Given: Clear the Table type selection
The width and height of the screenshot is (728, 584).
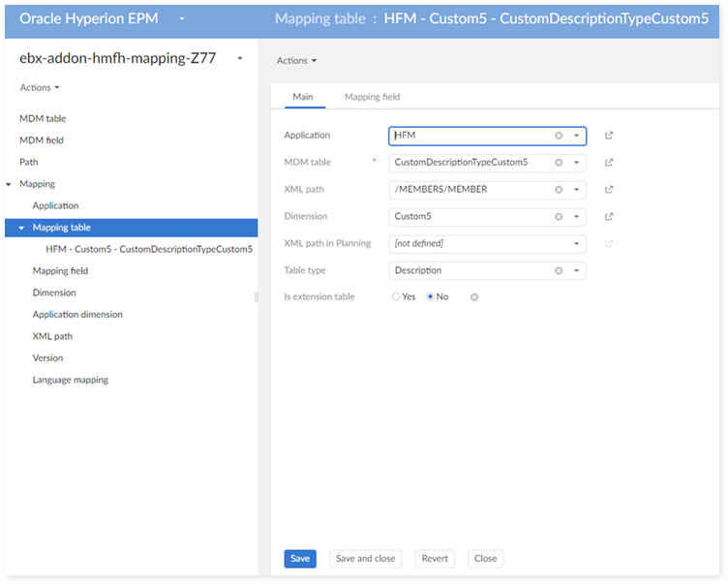Looking at the screenshot, I should pyautogui.click(x=559, y=271).
